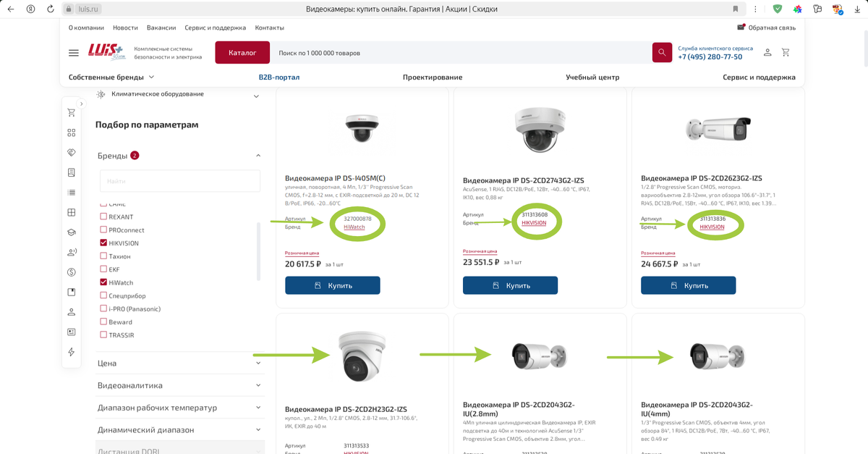Click the red Каталог button
Viewport: 868px width, 454px height.
click(x=242, y=53)
